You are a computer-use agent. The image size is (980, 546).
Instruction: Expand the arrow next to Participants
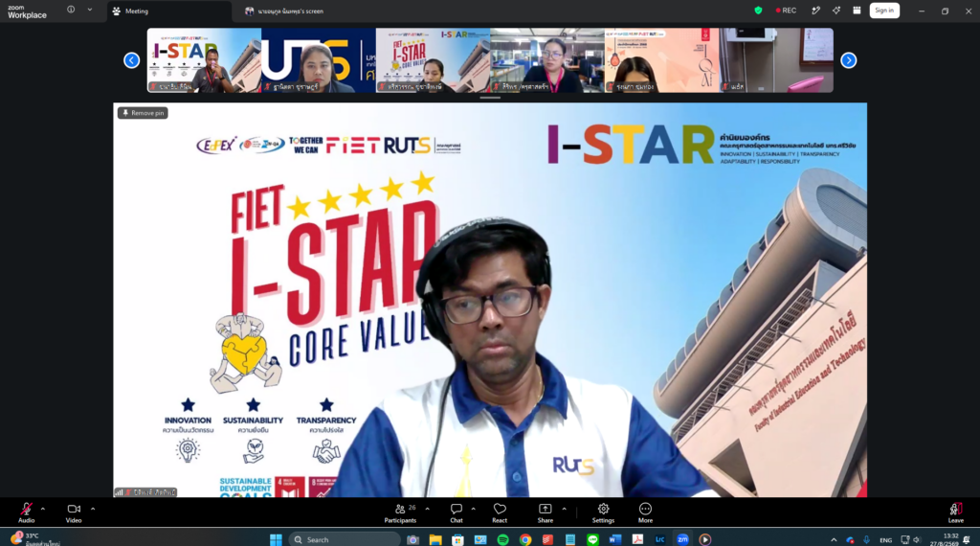428,509
